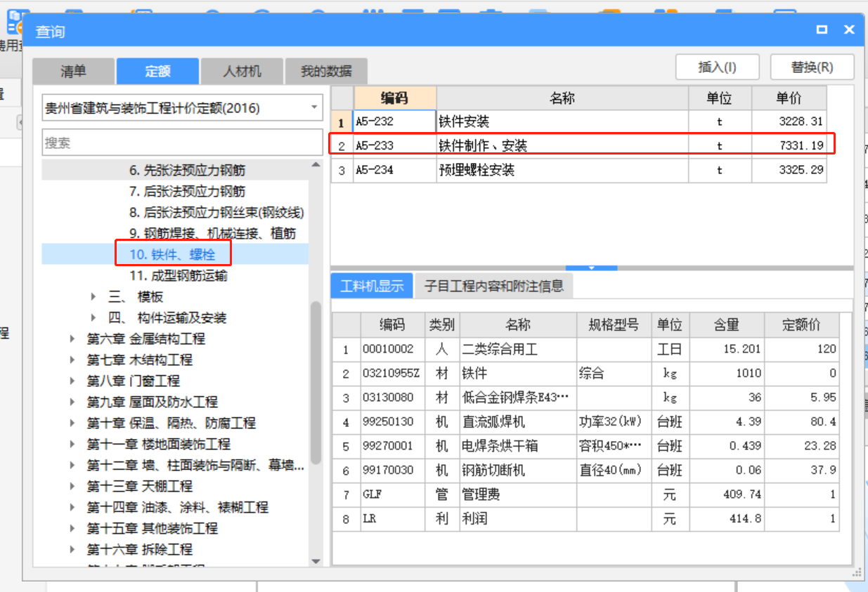
Task: Expand 第九章 屋面及防水工程
Action: pyautogui.click(x=73, y=402)
